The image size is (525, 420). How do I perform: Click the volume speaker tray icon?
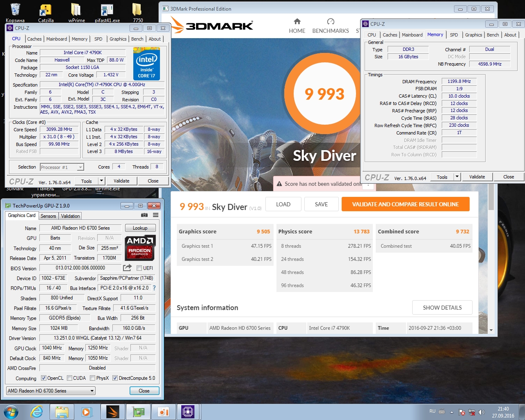pyautogui.click(x=482, y=412)
